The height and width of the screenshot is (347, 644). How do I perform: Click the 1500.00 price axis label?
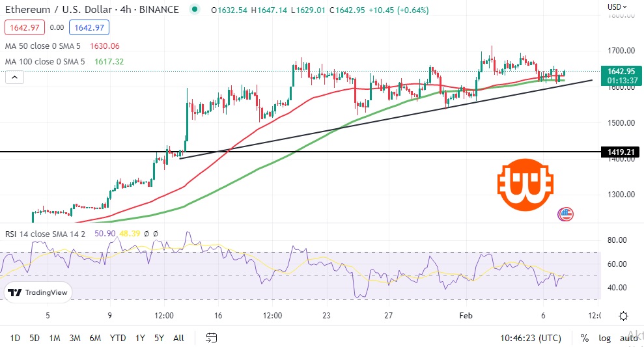click(621, 123)
